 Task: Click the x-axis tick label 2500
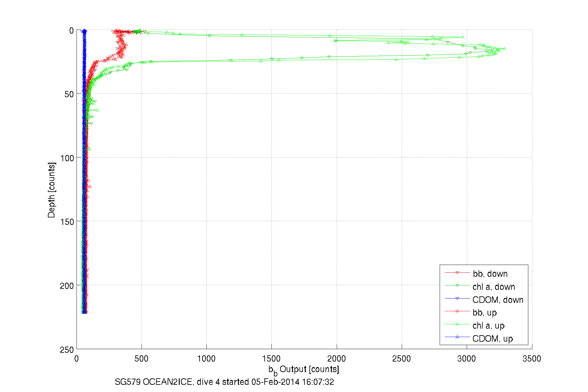point(401,359)
